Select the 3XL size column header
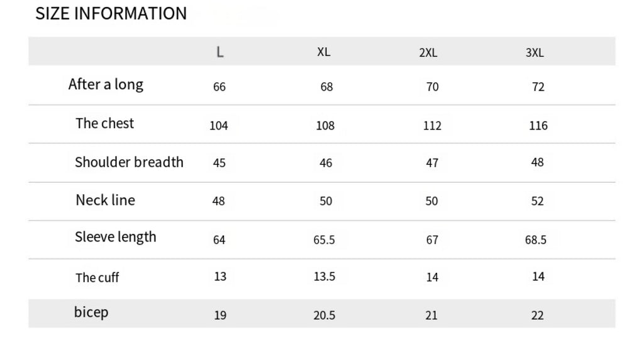644x342 pixels. 535,53
